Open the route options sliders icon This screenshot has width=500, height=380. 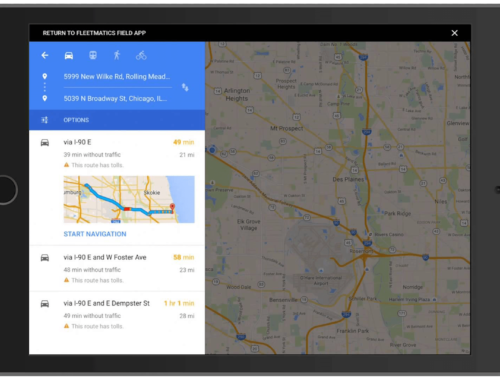point(44,120)
